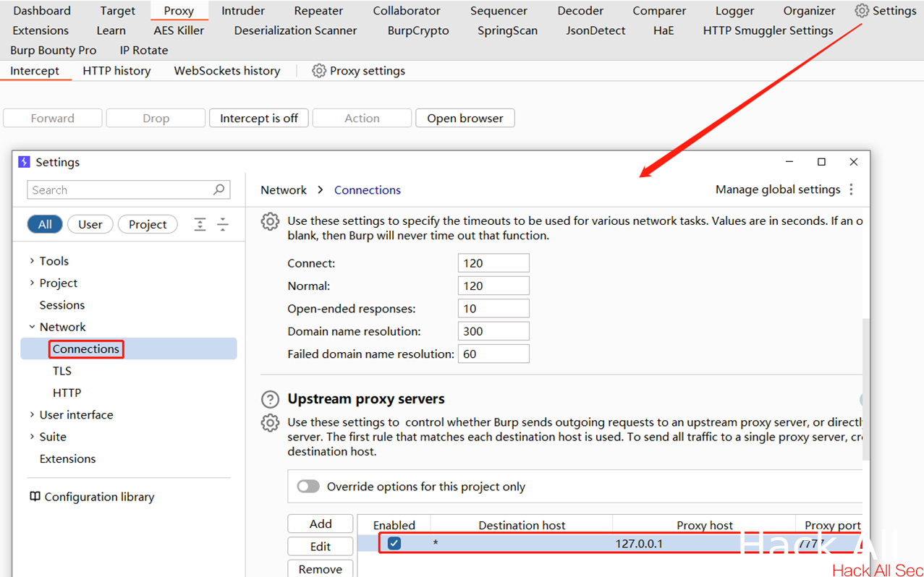Click the Open browser button

pyautogui.click(x=465, y=118)
